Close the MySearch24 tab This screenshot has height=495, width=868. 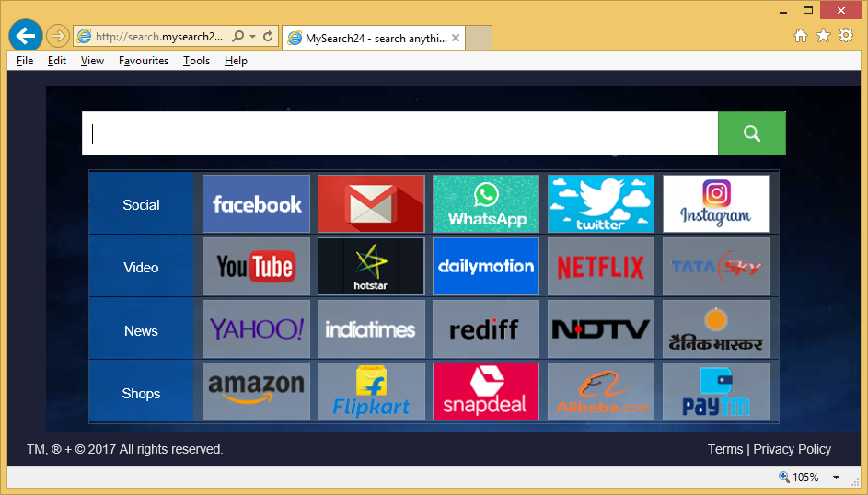pos(456,38)
